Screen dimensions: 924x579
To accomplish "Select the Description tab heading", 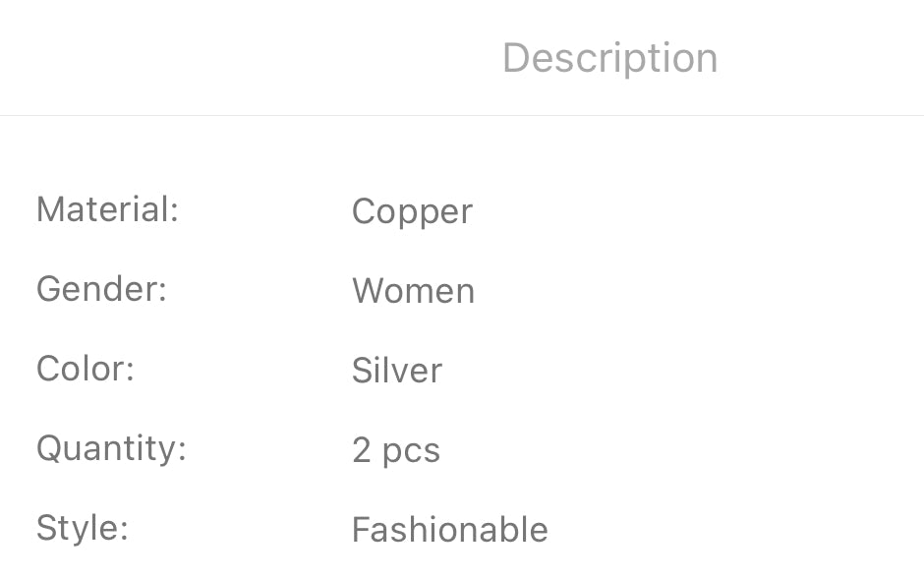I will (x=609, y=58).
